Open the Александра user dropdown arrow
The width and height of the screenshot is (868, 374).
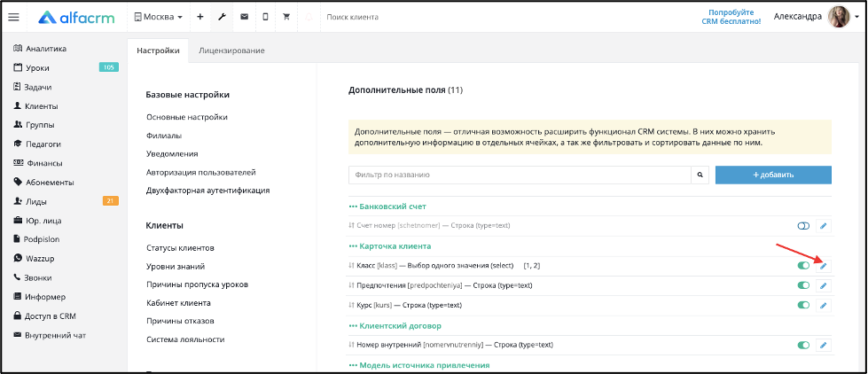click(856, 18)
